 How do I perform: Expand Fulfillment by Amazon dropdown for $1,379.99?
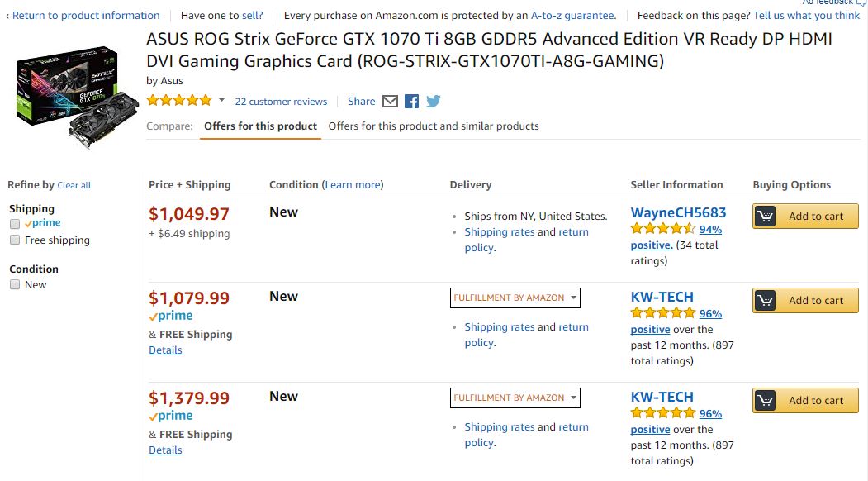515,398
